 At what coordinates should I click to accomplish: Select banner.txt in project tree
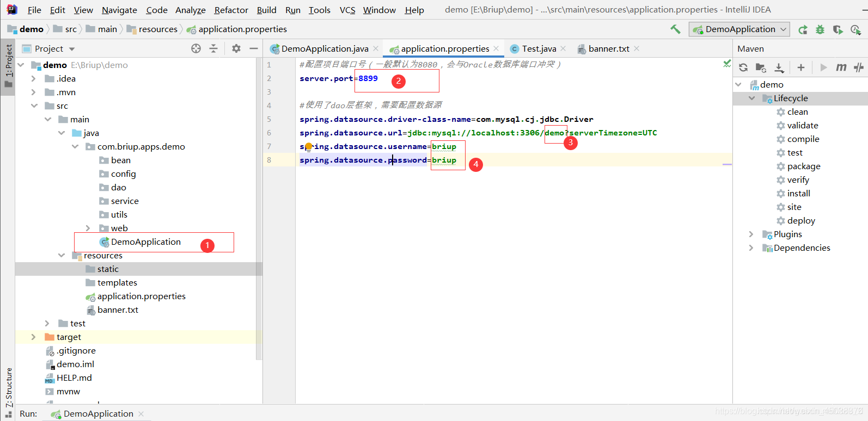[118, 309]
